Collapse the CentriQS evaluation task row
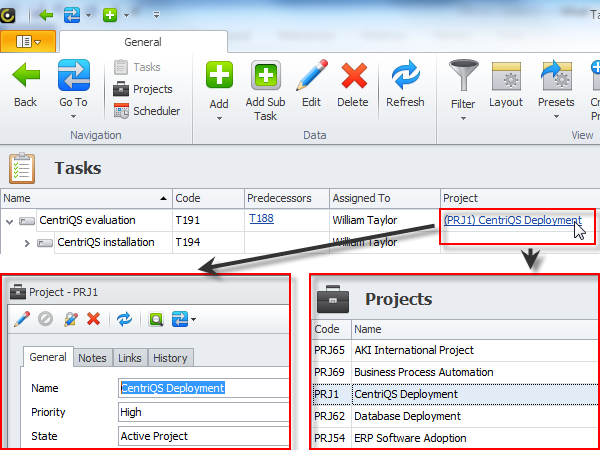 pyautogui.click(x=10, y=221)
